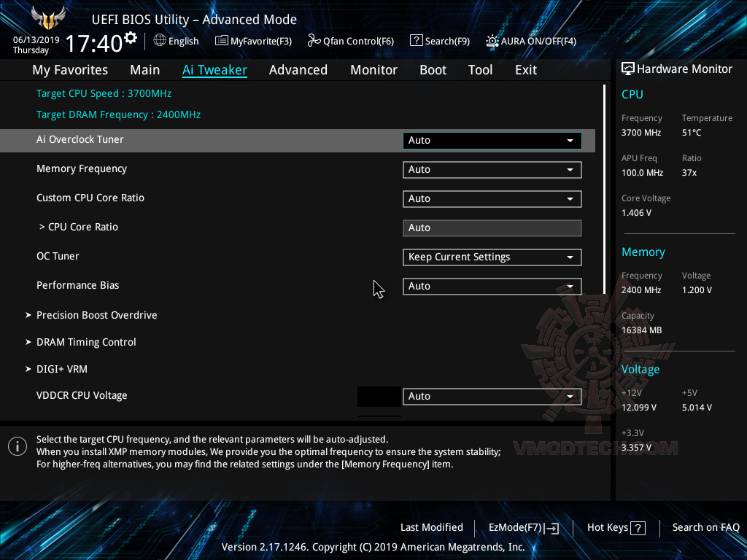Open Qfan Control(F6)
The height and width of the screenshot is (560, 747).
(x=351, y=41)
